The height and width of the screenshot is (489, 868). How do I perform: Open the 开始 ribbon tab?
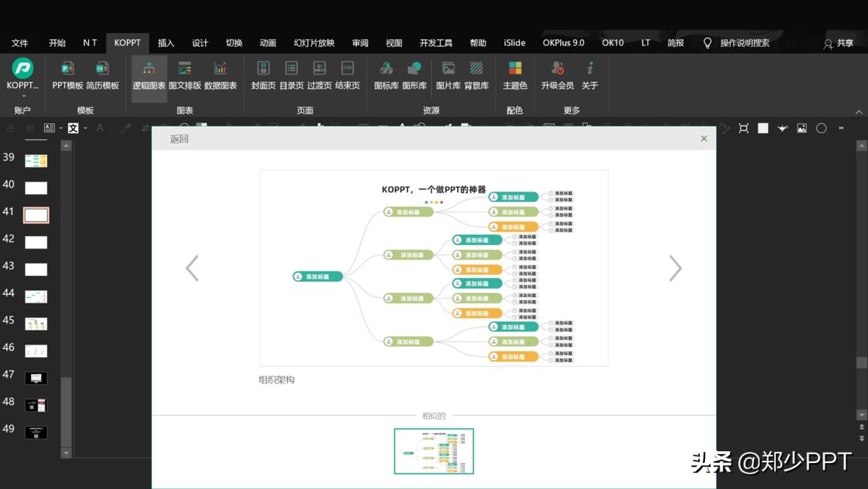tap(57, 43)
